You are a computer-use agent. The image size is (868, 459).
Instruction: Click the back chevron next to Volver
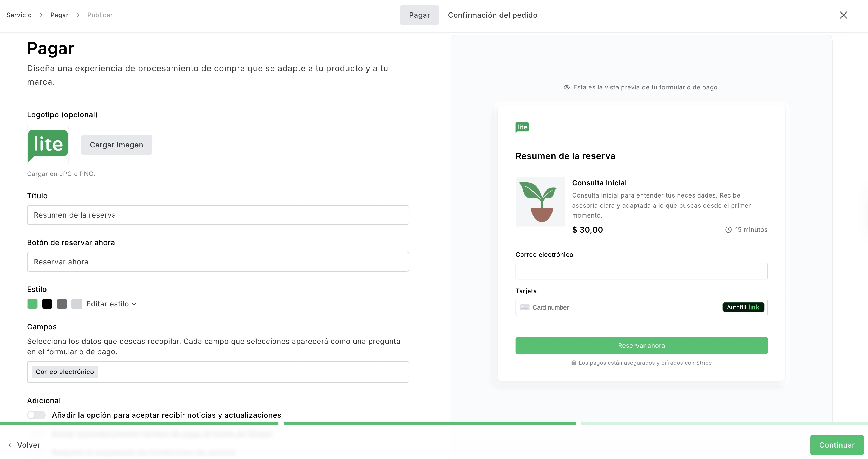click(10, 445)
